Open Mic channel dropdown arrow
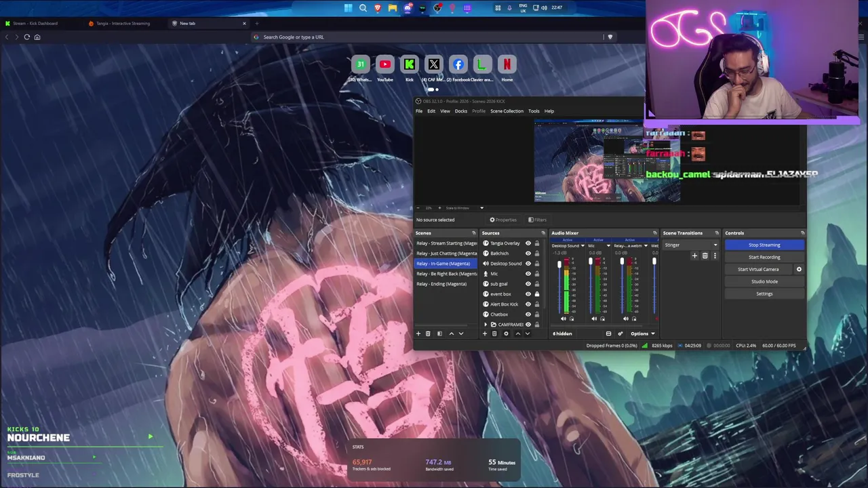 tap(608, 246)
